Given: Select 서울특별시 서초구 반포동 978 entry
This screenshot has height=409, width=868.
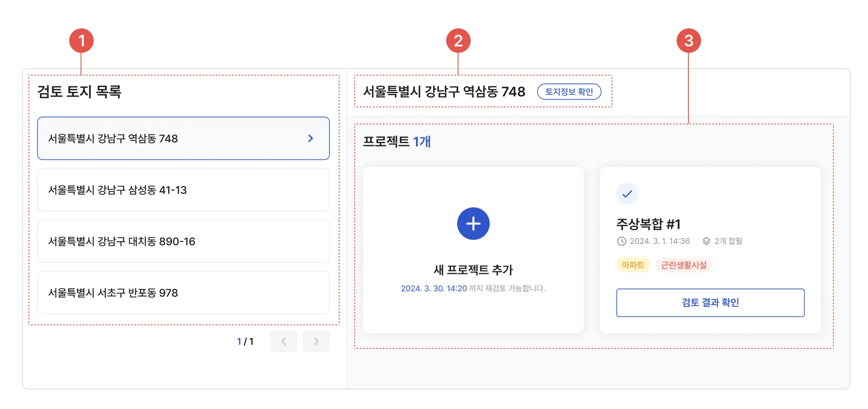Looking at the screenshot, I should [183, 293].
